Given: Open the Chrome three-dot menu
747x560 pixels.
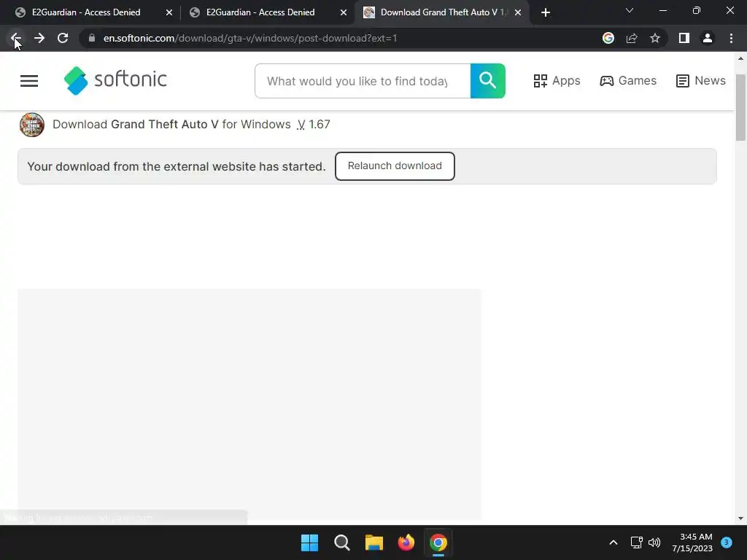Looking at the screenshot, I should (731, 38).
